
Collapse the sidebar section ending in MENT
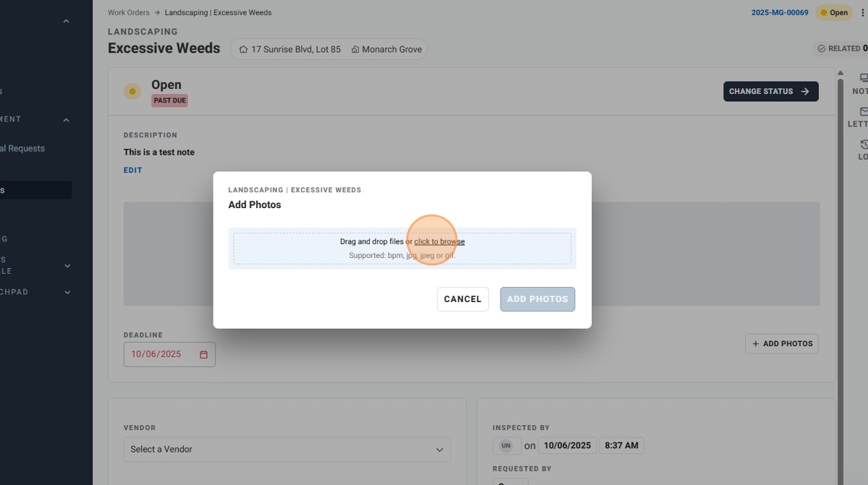point(67,119)
